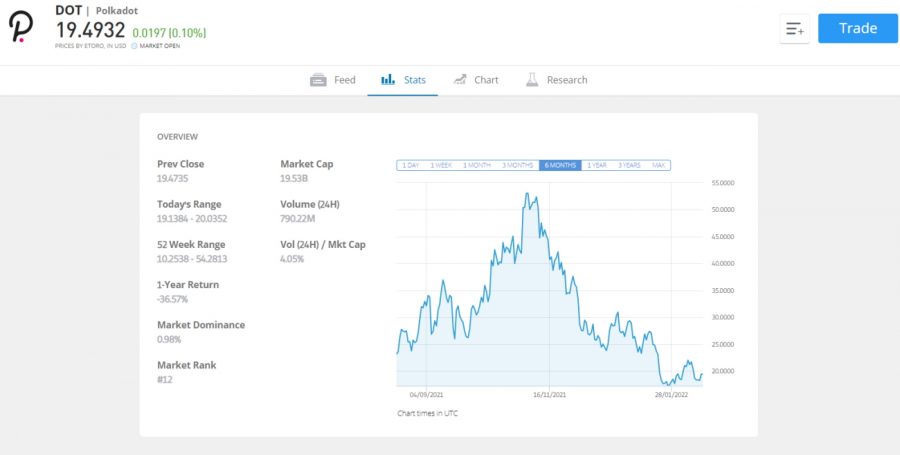The width and height of the screenshot is (900, 455).
Task: Open the Feed tab
Action: [x=333, y=80]
